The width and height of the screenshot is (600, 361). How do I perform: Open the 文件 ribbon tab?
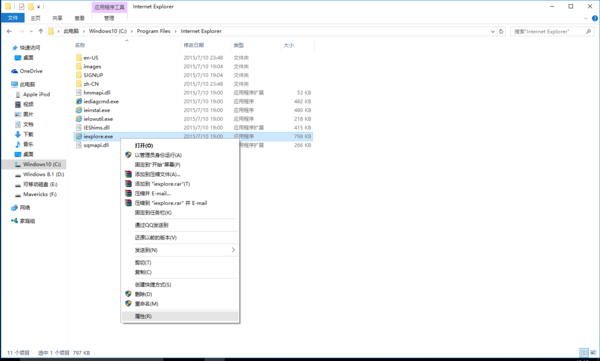coord(13,18)
